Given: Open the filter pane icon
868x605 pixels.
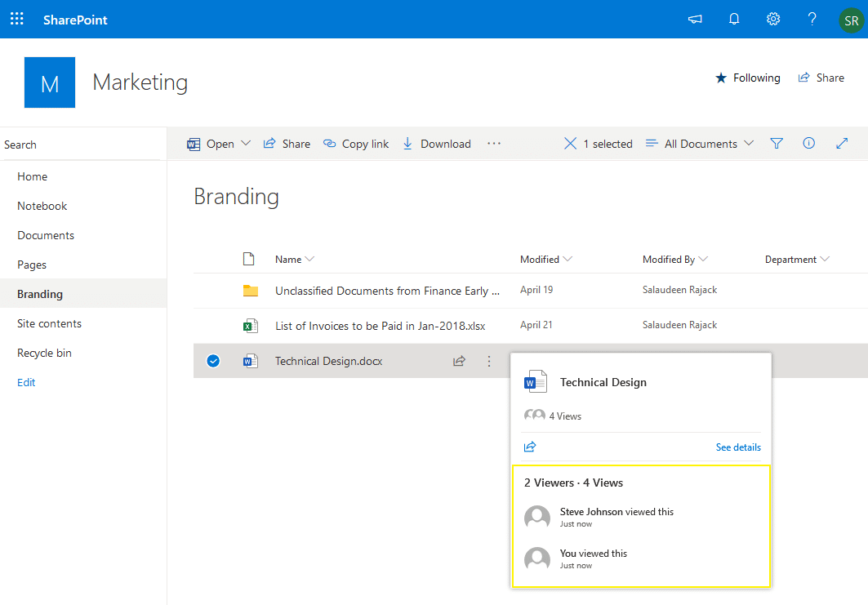Looking at the screenshot, I should [x=777, y=144].
